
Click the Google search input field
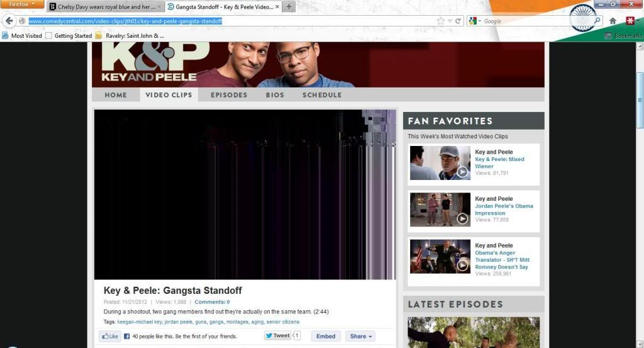pos(537,21)
